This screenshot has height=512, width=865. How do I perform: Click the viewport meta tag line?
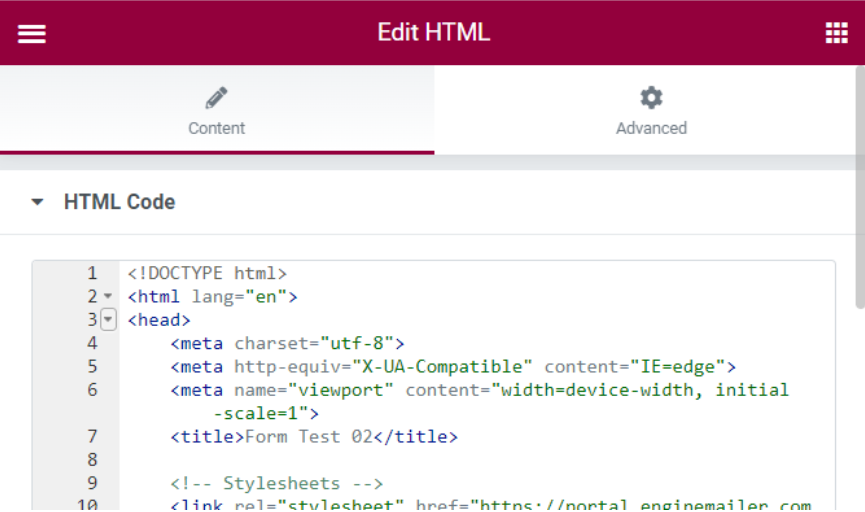(479, 390)
